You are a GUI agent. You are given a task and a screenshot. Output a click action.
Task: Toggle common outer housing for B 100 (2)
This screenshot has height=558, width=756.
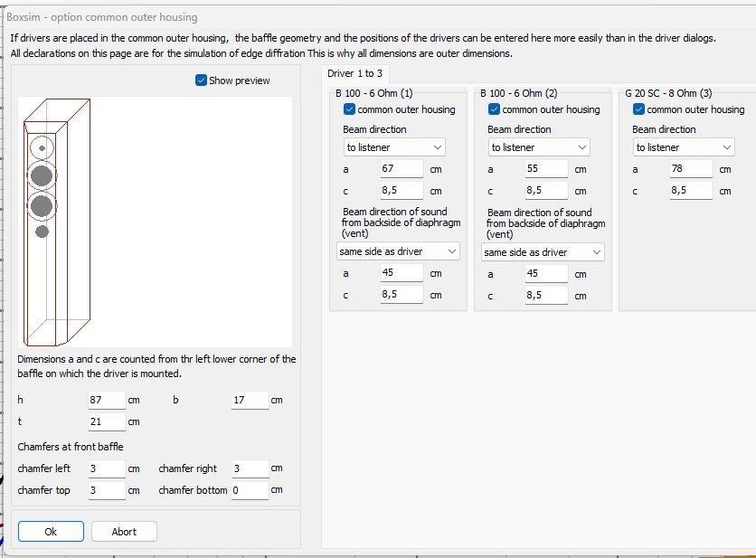click(x=494, y=109)
